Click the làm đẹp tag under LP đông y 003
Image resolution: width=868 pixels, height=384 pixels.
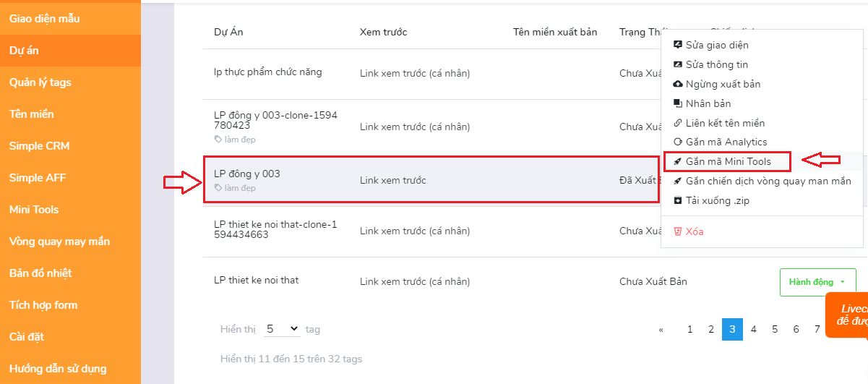point(235,188)
